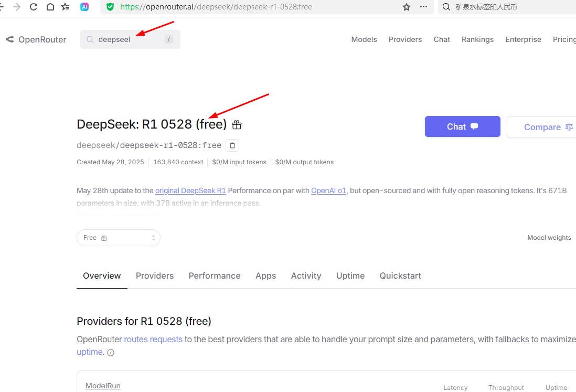Switch to the Providers tab
This screenshot has width=576, height=392.
(x=155, y=276)
